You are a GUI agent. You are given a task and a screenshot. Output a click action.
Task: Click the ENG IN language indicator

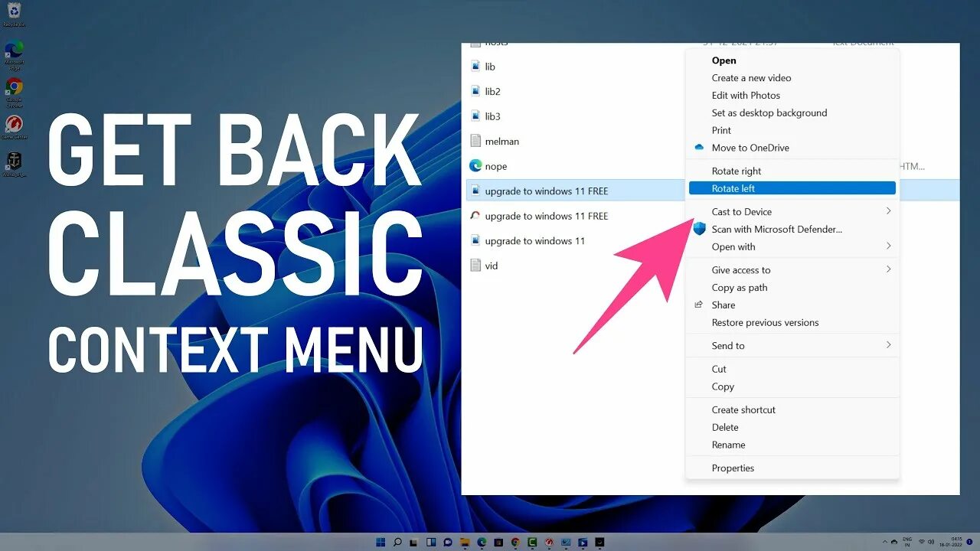(x=907, y=542)
